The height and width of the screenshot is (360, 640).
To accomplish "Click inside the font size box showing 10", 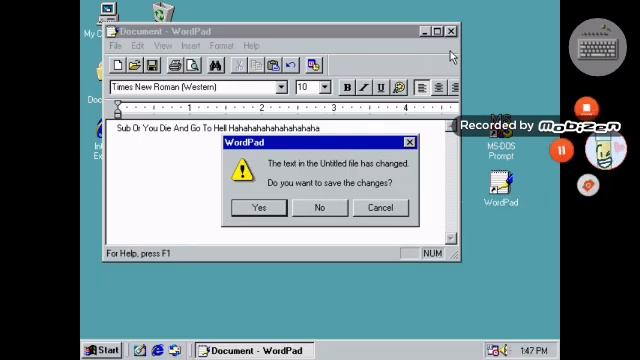I will pyautogui.click(x=307, y=87).
